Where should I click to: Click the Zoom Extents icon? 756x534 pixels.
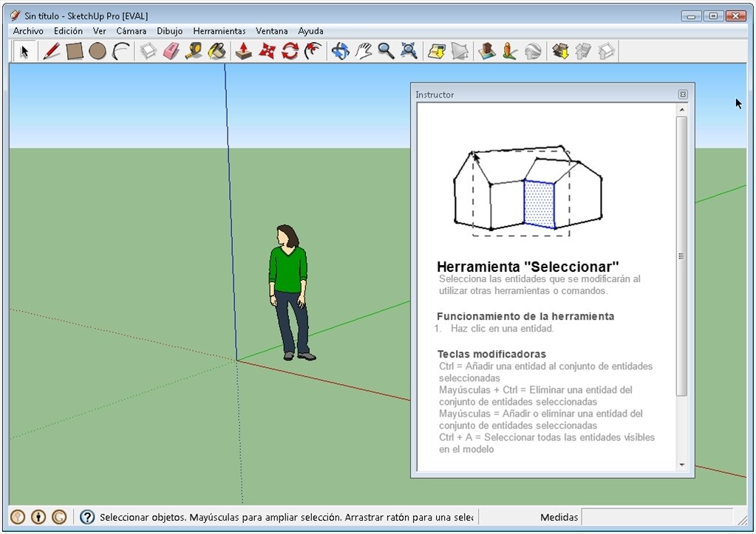tap(409, 51)
